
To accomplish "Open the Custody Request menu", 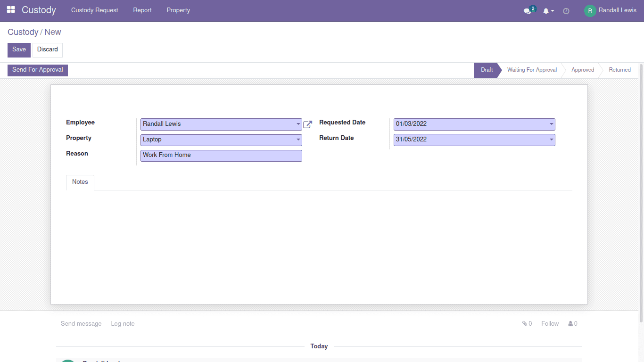I will (94, 10).
